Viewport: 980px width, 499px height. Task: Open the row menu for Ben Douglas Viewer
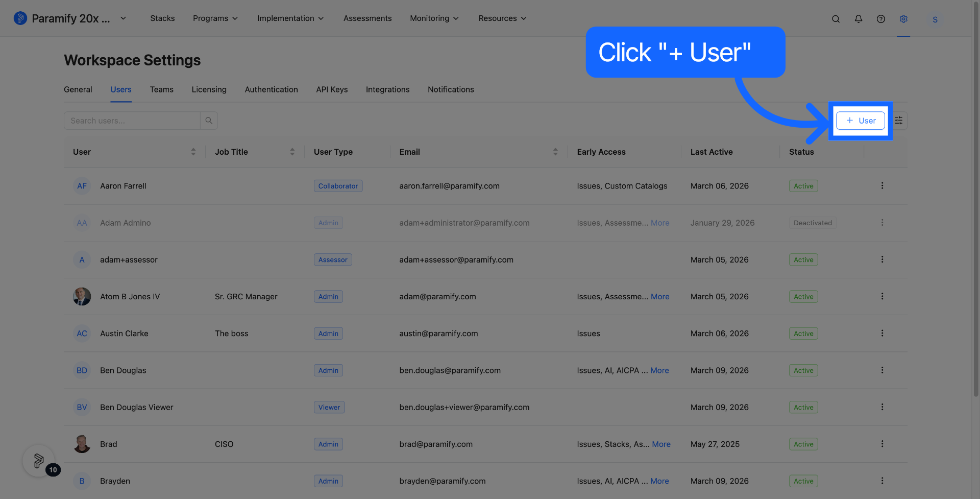tap(882, 407)
